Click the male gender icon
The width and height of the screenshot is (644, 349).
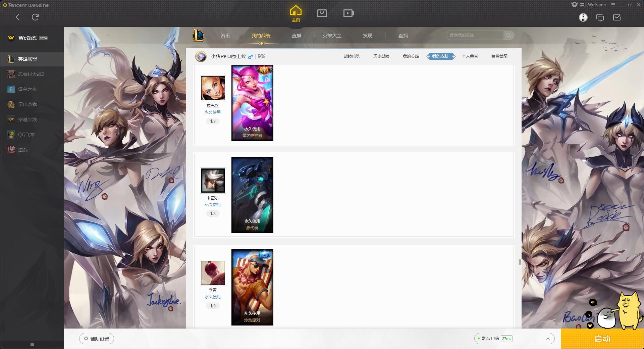pos(250,57)
